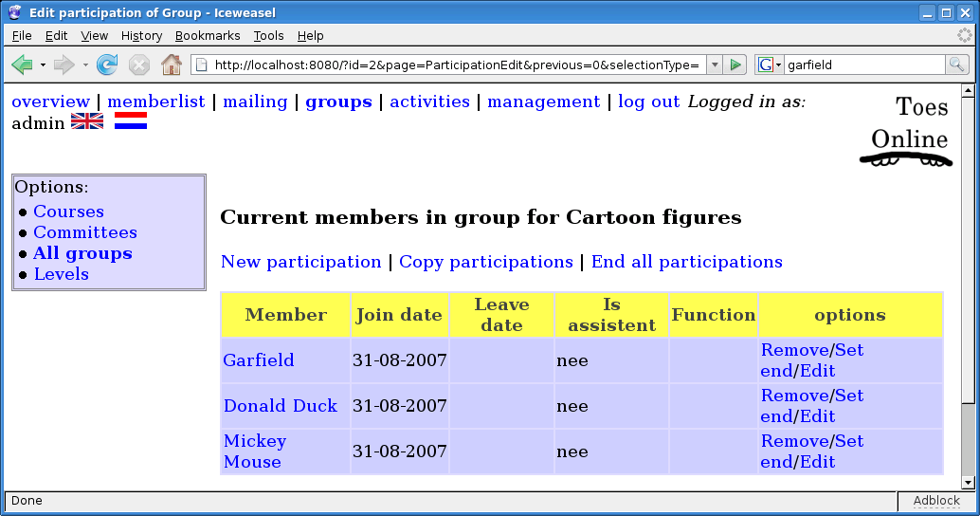Click the page icon in the address bar
This screenshot has width=980, height=516.
(201, 65)
